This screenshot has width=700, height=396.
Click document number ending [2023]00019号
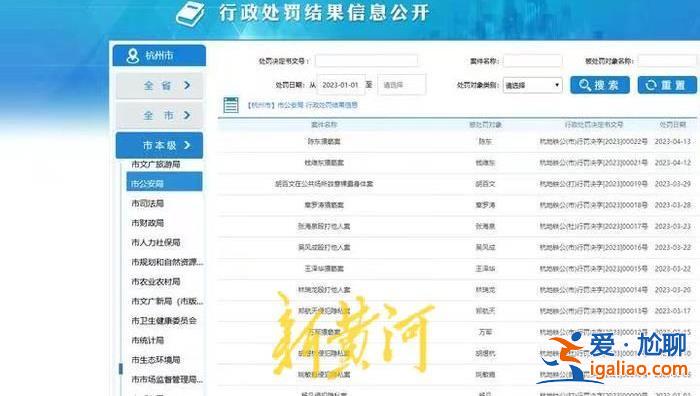(x=594, y=184)
